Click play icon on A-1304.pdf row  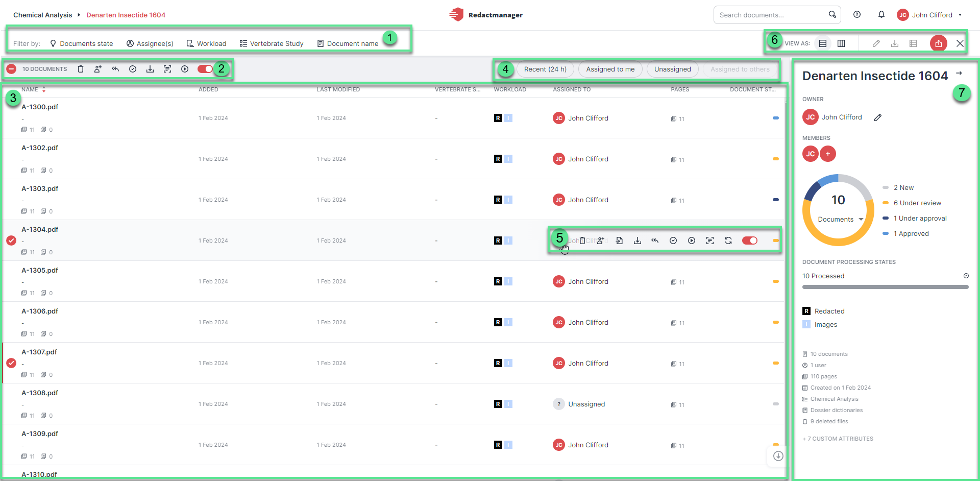(692, 240)
